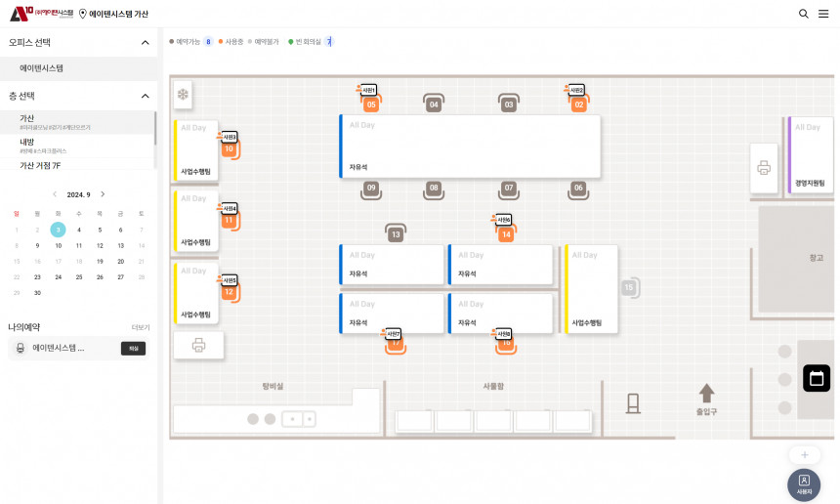The width and height of the screenshot is (840, 504).
Task: Open the hamburger menu icon
Action: click(x=823, y=14)
